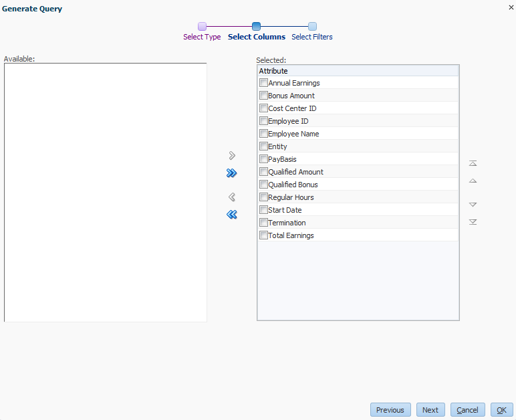Tick the Total Earnings checkbox
This screenshot has height=420, width=516.
point(263,235)
